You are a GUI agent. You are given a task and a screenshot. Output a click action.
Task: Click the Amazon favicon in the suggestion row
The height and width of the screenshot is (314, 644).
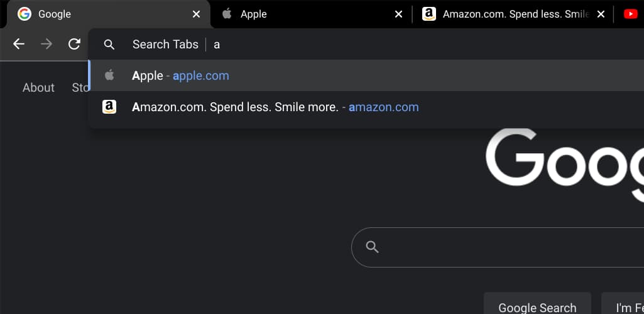click(x=109, y=107)
